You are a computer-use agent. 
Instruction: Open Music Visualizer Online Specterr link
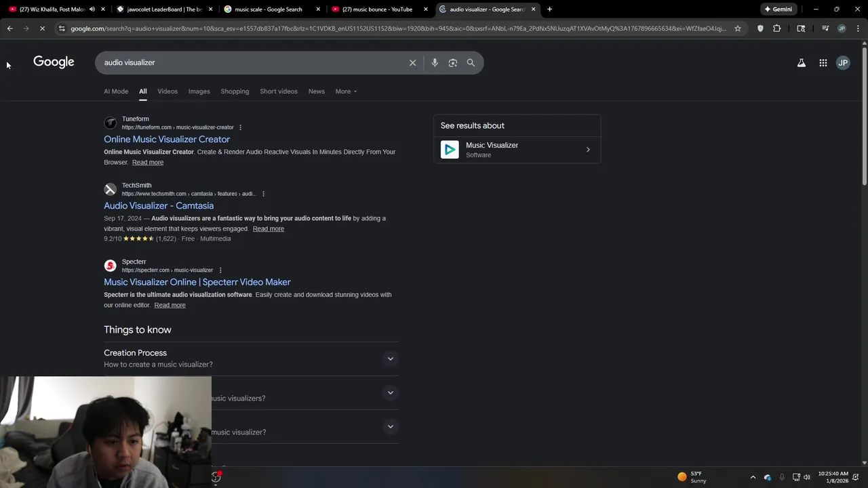(x=197, y=282)
